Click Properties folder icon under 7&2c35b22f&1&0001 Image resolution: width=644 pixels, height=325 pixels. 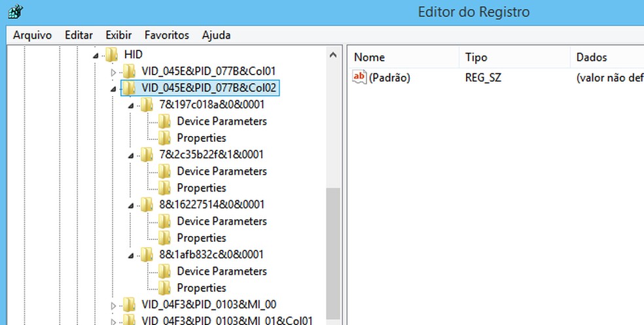(x=165, y=188)
